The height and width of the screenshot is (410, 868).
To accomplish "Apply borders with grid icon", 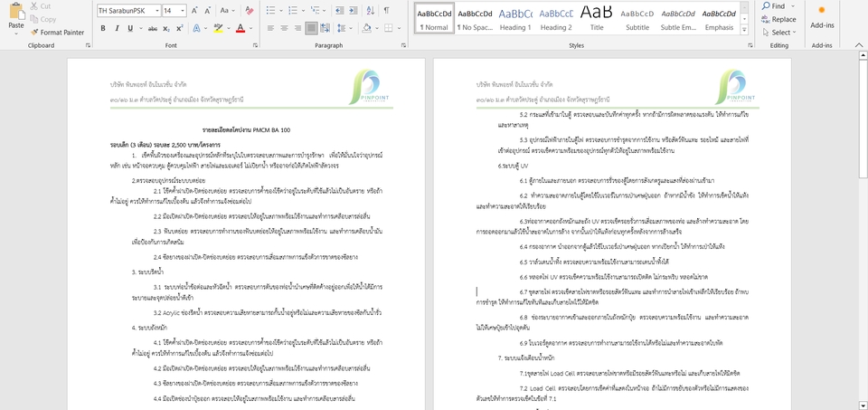I will click(388, 28).
